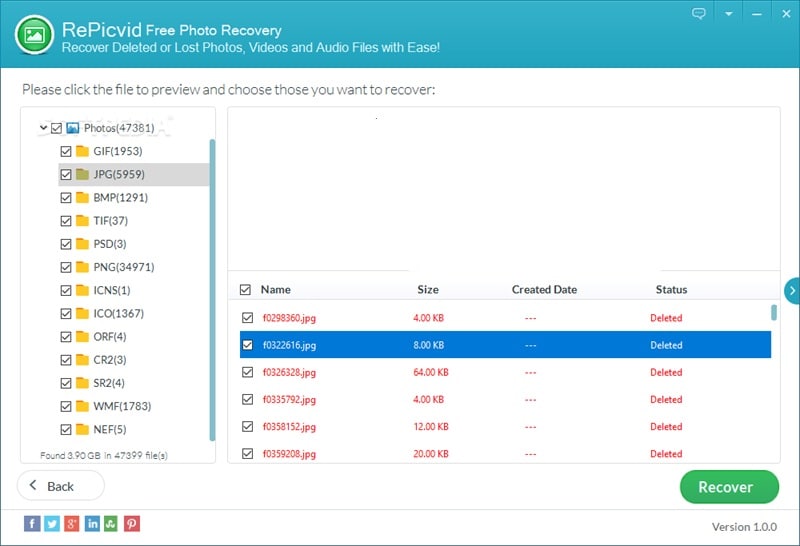This screenshot has height=546, width=800.
Task: Sort by Created Date column header
Action: tap(544, 290)
